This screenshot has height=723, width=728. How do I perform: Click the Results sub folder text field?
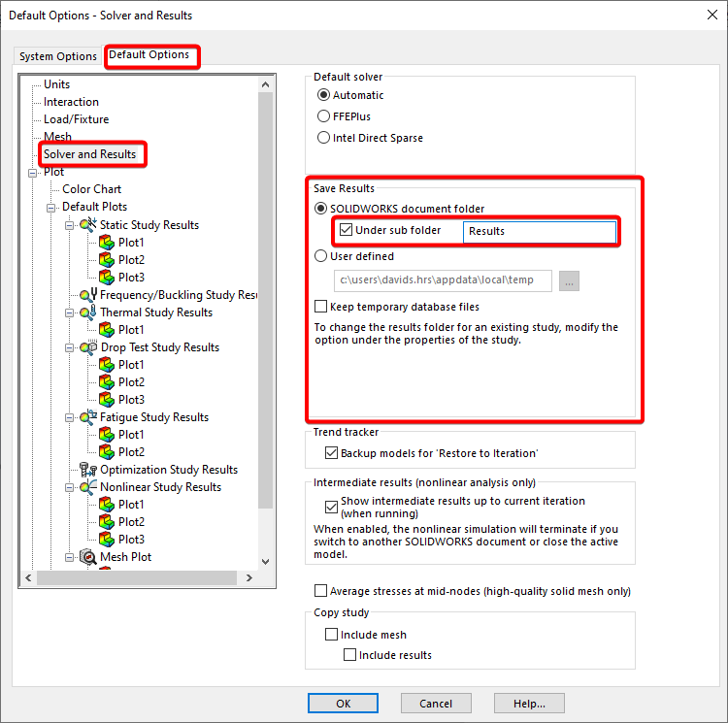click(540, 232)
